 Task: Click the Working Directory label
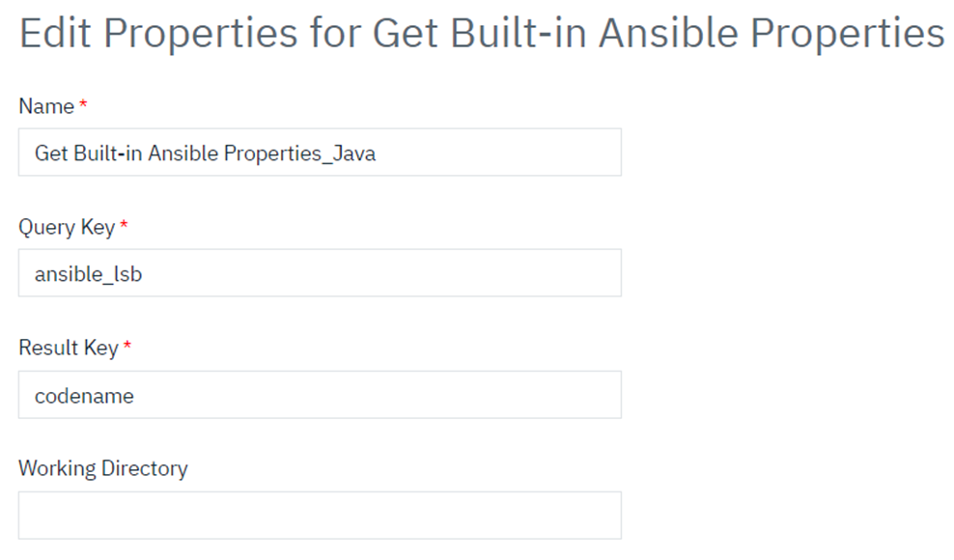point(103,468)
